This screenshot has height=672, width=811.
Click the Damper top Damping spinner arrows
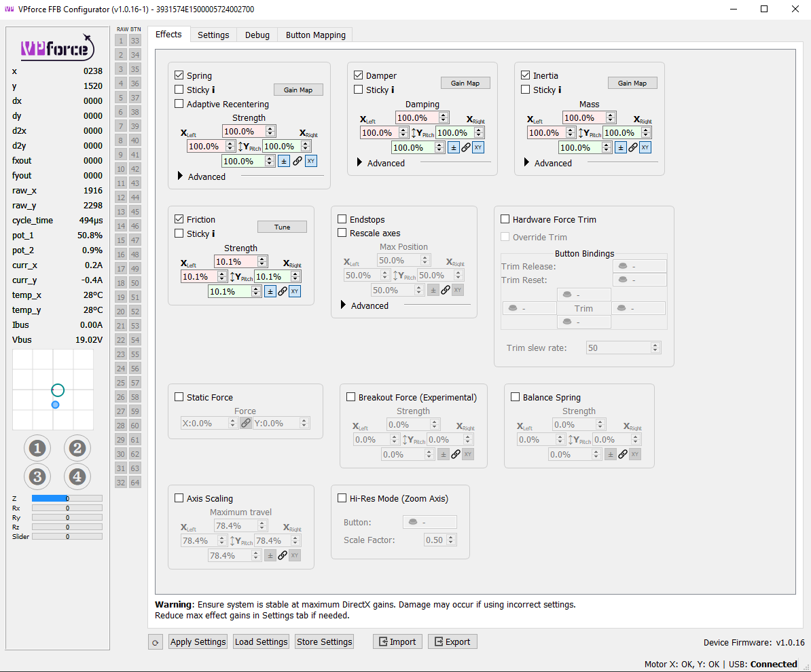point(444,118)
